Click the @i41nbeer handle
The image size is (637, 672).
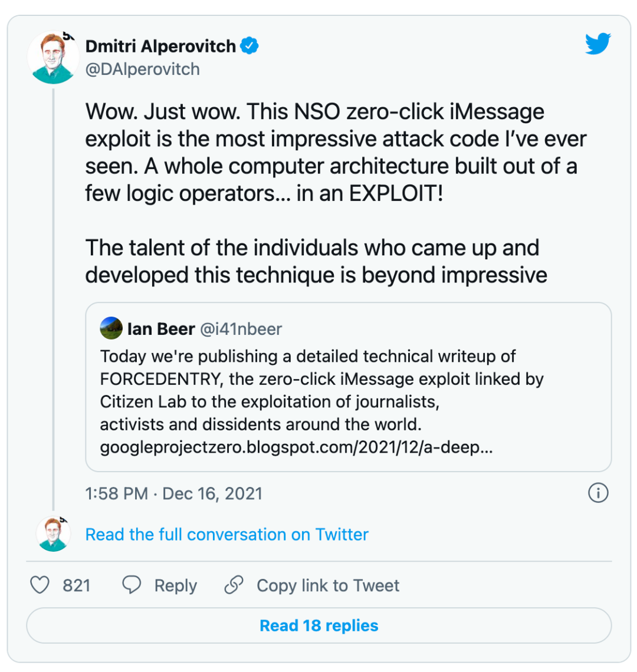pyautogui.click(x=241, y=329)
